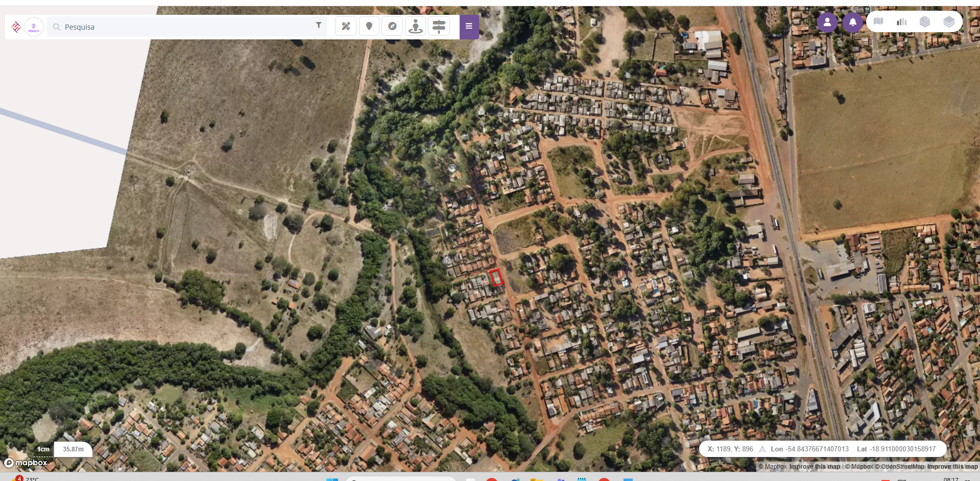
Task: Open the signpost directions tool
Action: pyautogui.click(x=439, y=26)
